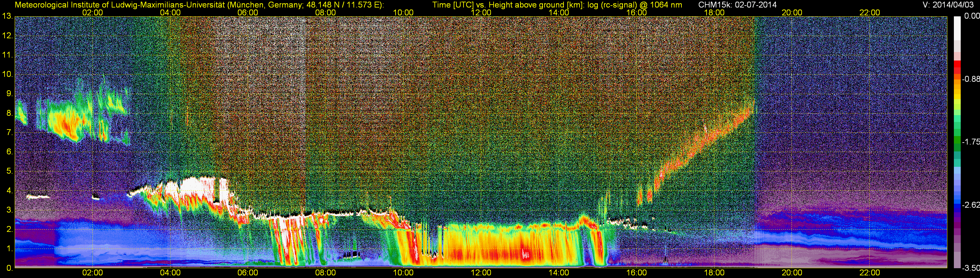The height and width of the screenshot is (278, 980).
Task: Click the color scale value '-2.62'
Action: pyautogui.click(x=971, y=205)
